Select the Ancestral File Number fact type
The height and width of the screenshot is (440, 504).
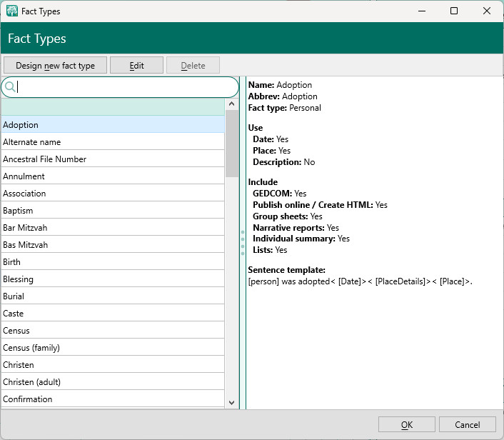113,159
